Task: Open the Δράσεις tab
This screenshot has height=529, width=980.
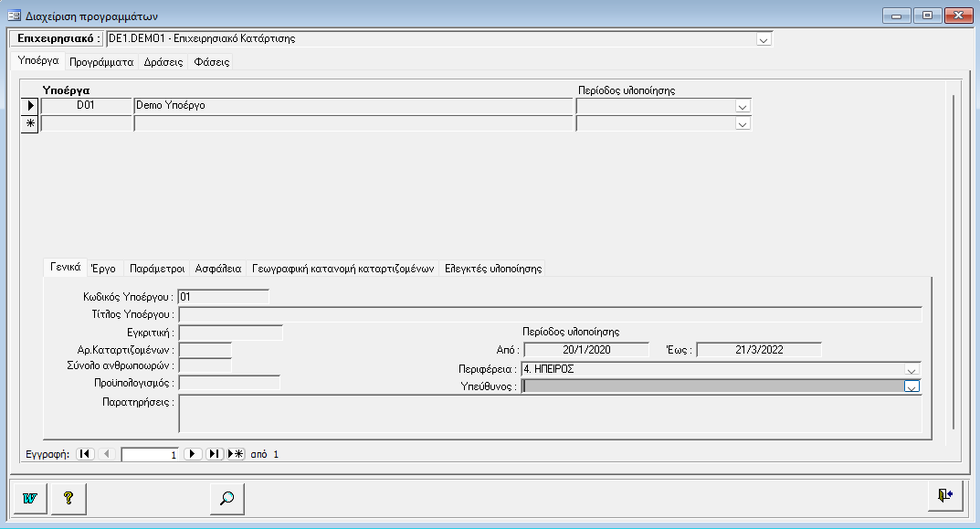Action: click(x=163, y=62)
